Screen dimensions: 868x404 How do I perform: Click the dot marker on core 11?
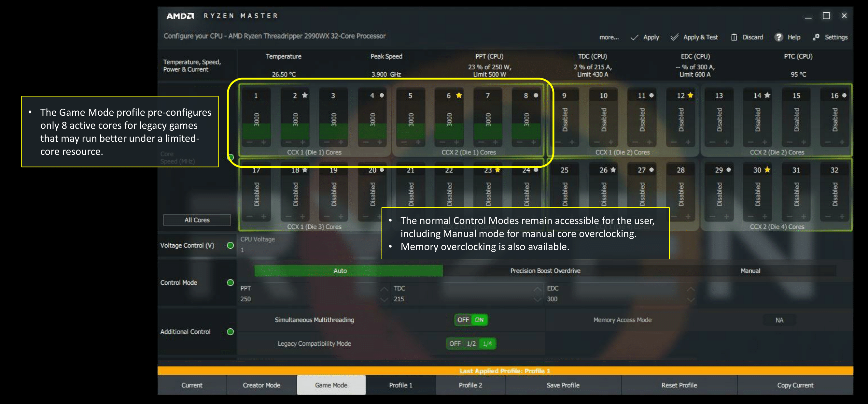tap(651, 95)
